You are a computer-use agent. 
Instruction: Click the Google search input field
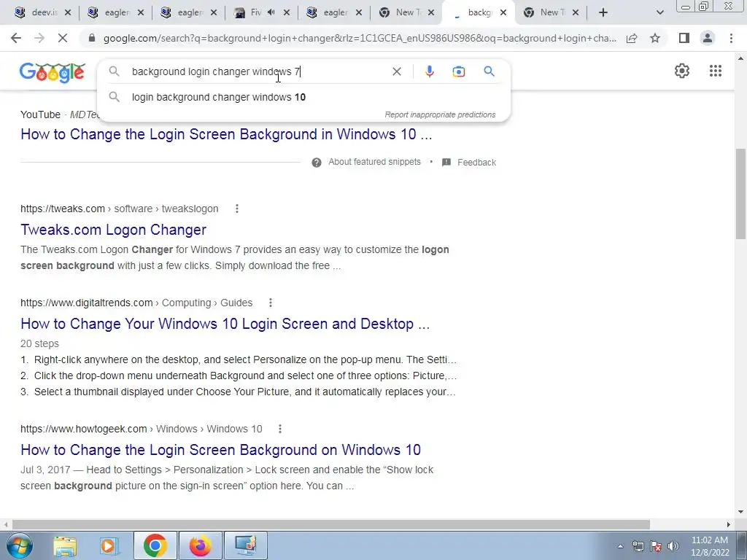[x=258, y=71]
